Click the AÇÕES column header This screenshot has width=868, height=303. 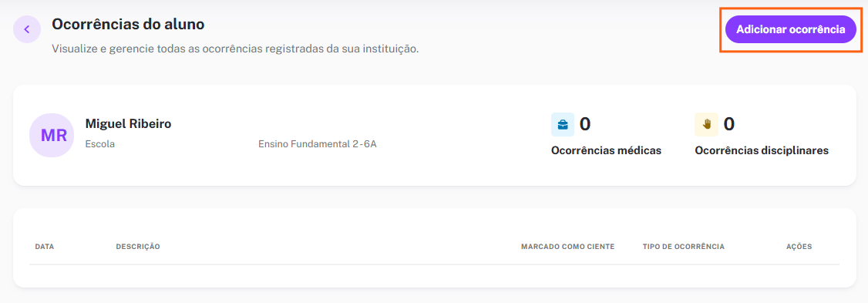(x=799, y=247)
